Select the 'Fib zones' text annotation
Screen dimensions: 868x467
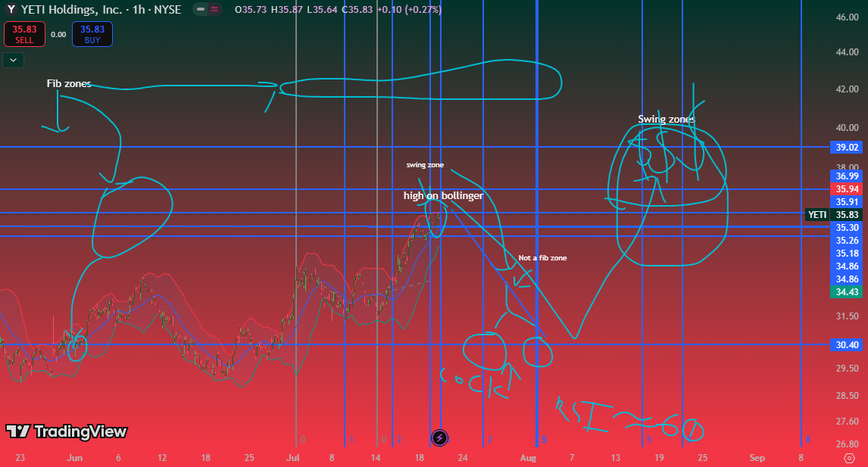pyautogui.click(x=69, y=83)
